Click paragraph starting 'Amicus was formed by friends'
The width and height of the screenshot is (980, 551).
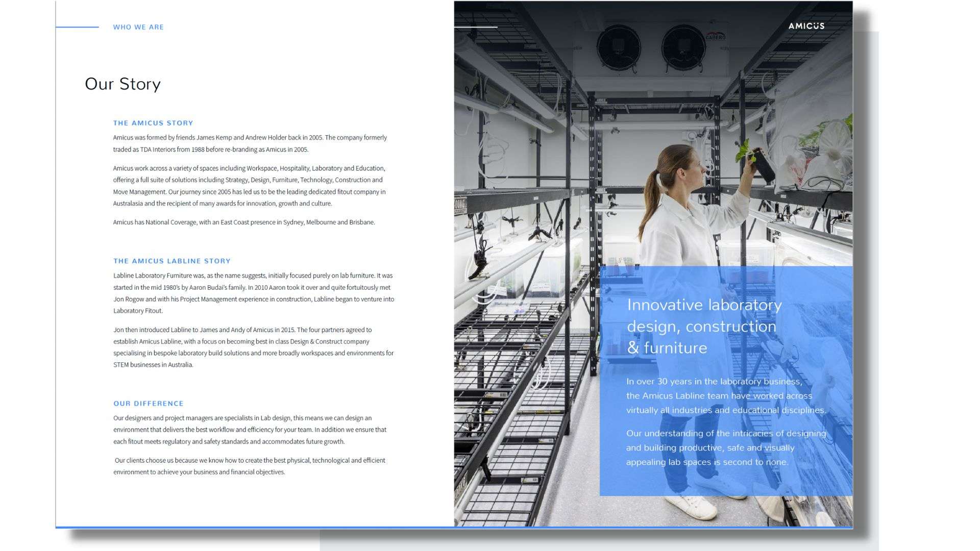[x=250, y=143]
